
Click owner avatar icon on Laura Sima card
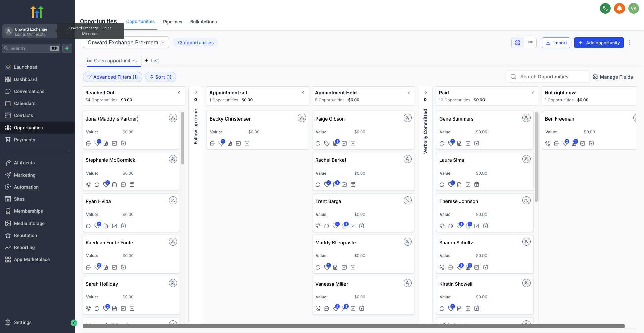[x=526, y=159]
